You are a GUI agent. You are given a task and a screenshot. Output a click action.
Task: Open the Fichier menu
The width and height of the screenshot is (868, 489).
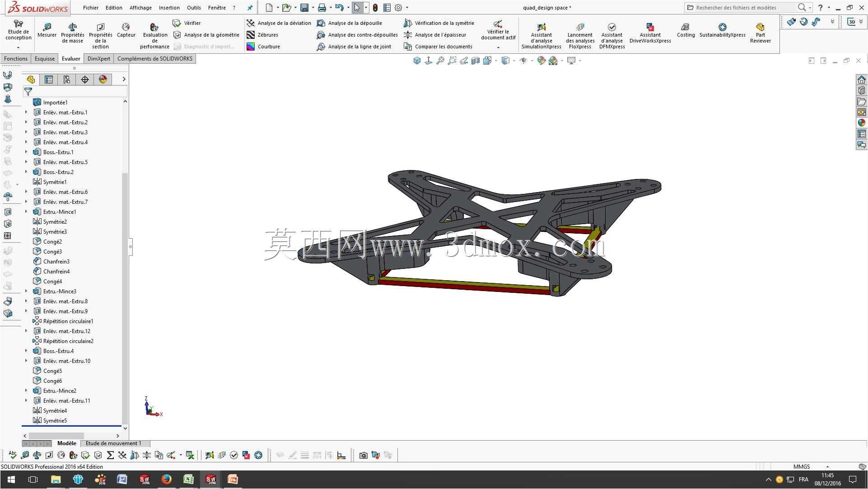coord(91,8)
